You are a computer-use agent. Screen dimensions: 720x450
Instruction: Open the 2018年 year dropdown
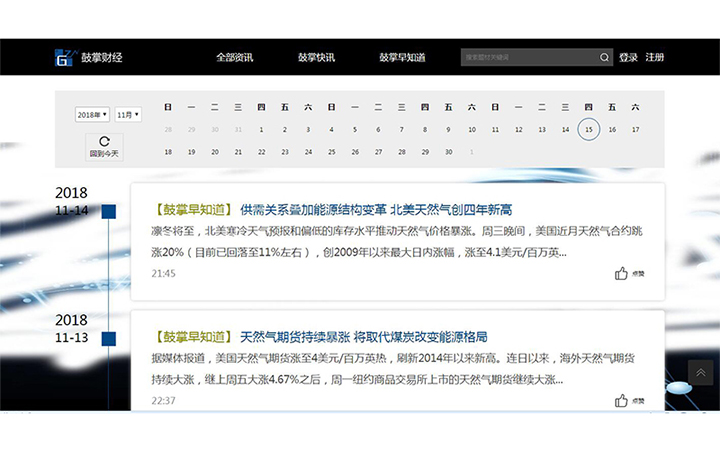92,114
